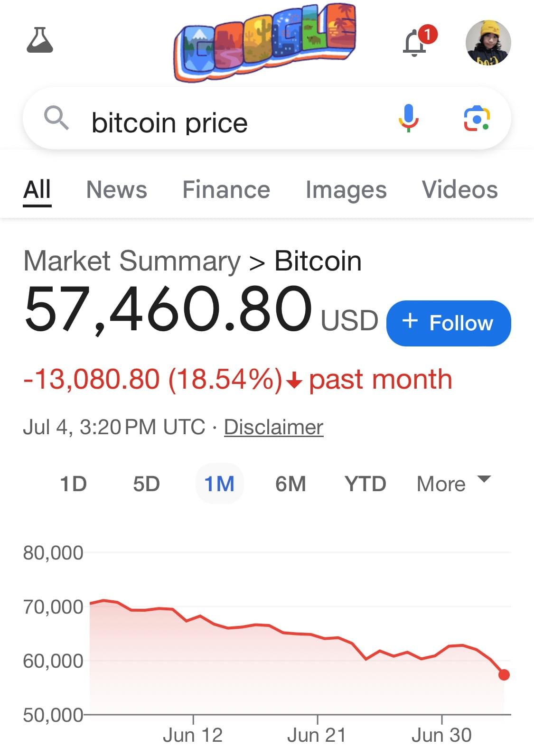Start voice search with microphone icon
Screen dimensions: 534x756
click(408, 118)
